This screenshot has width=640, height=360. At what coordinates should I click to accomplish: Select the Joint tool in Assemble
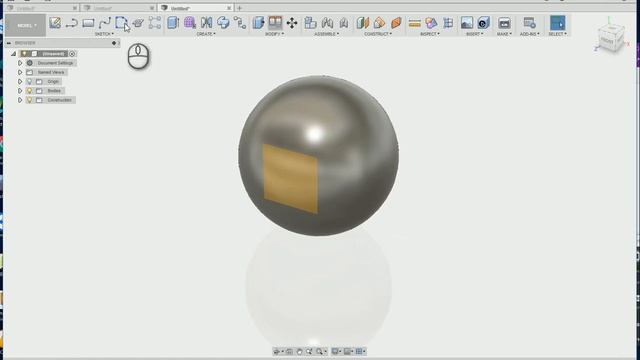pyautogui.click(x=327, y=22)
